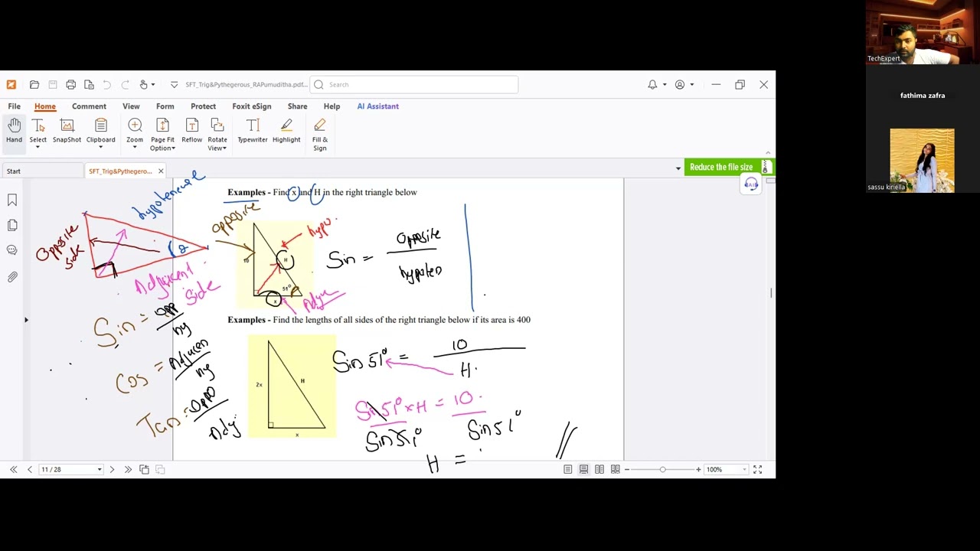Image resolution: width=980 pixels, height=551 pixels.
Task: Close the SFT_Trig&Pythegero document tab
Action: coord(160,171)
